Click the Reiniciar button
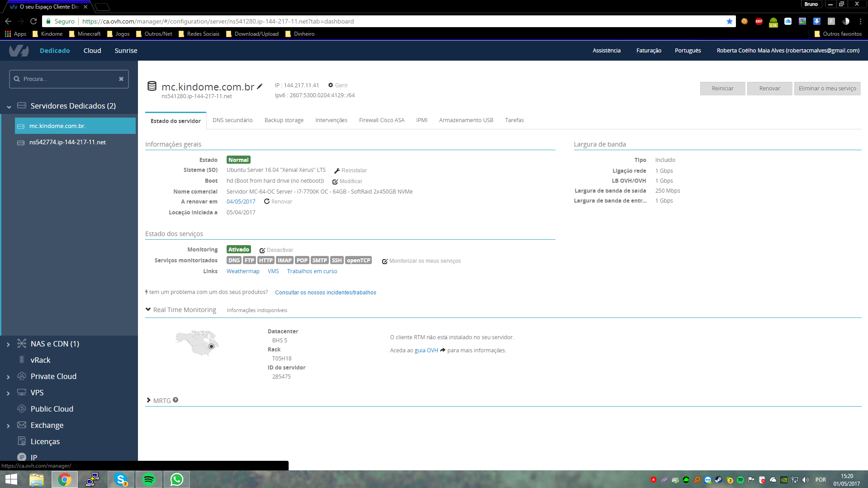 722,88
